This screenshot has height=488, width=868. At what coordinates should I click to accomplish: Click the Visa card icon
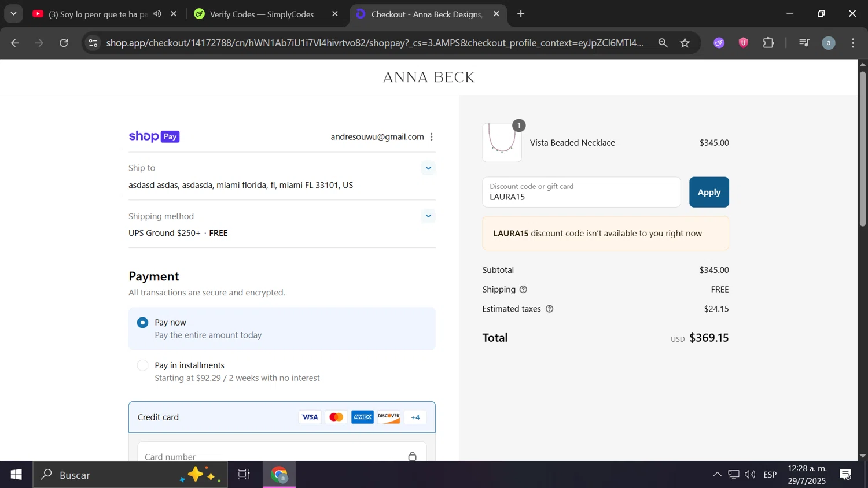click(310, 417)
